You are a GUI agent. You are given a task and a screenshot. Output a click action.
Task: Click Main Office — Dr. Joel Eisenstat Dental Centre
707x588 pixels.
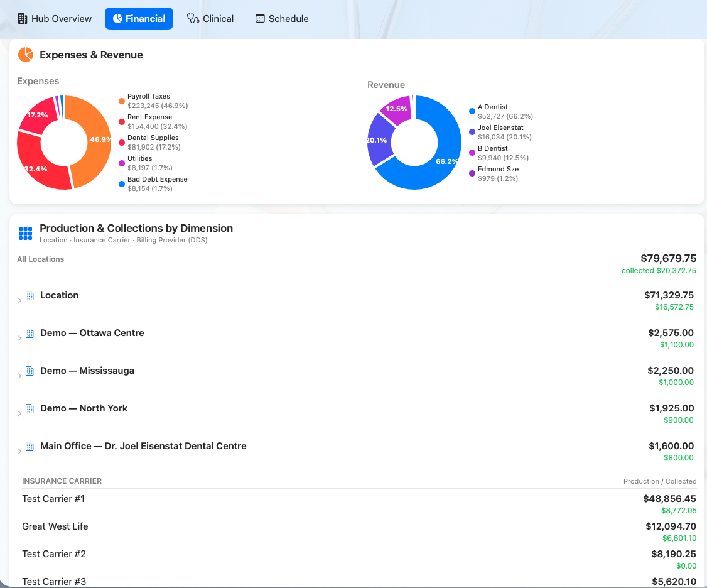tap(143, 446)
